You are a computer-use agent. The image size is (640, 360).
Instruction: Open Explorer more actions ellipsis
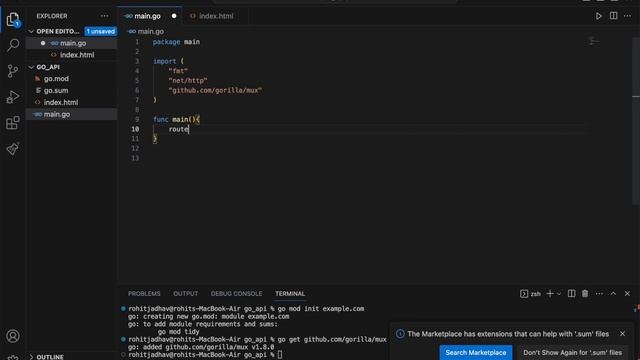click(104, 16)
